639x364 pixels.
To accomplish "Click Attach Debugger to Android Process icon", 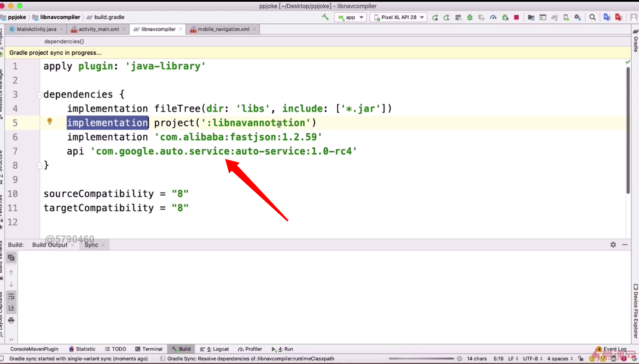I will tap(505, 17).
